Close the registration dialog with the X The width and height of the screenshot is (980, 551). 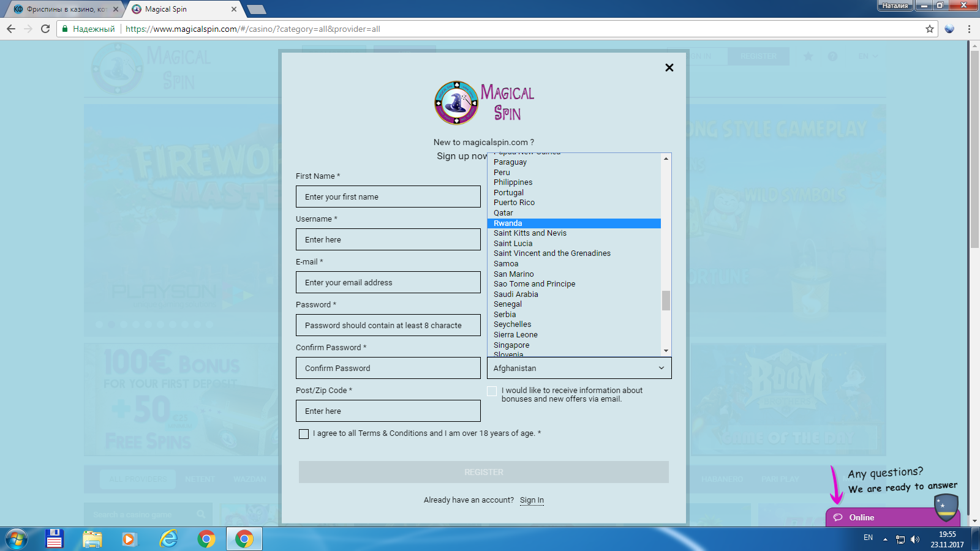pos(669,67)
